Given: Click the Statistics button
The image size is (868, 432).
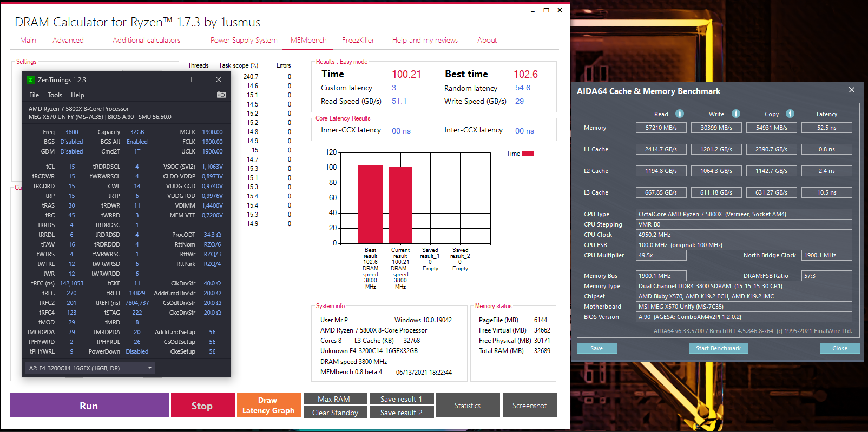Looking at the screenshot, I should coord(468,405).
